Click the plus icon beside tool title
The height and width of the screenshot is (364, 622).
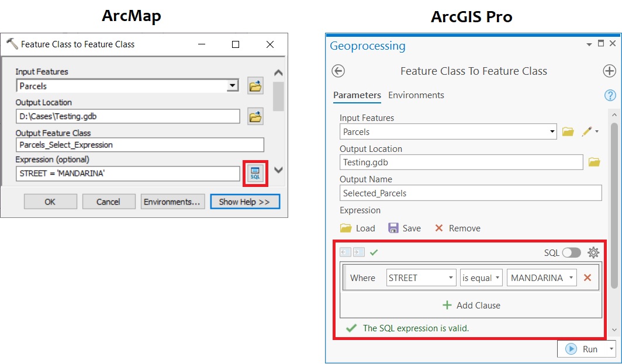[x=609, y=71]
